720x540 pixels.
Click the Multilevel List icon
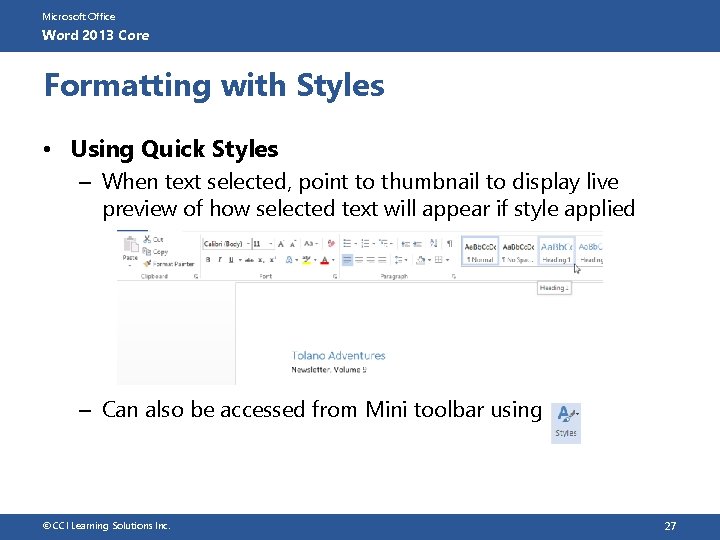383,243
